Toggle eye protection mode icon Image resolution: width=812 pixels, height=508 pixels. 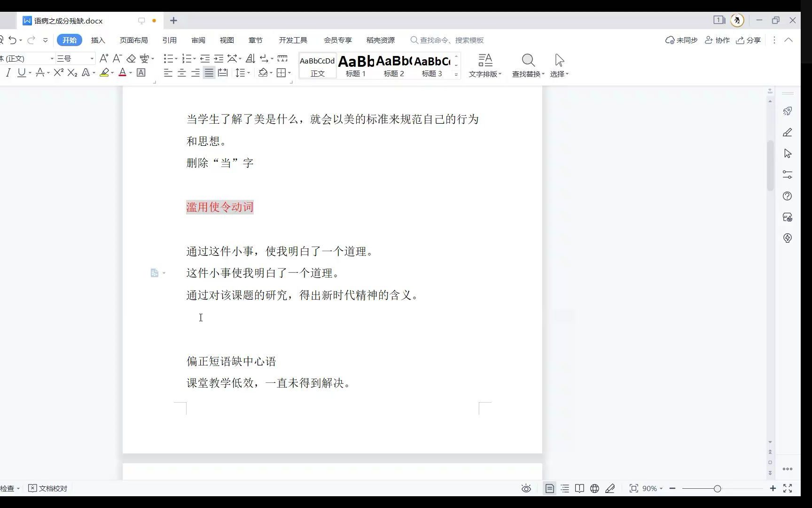click(x=526, y=488)
